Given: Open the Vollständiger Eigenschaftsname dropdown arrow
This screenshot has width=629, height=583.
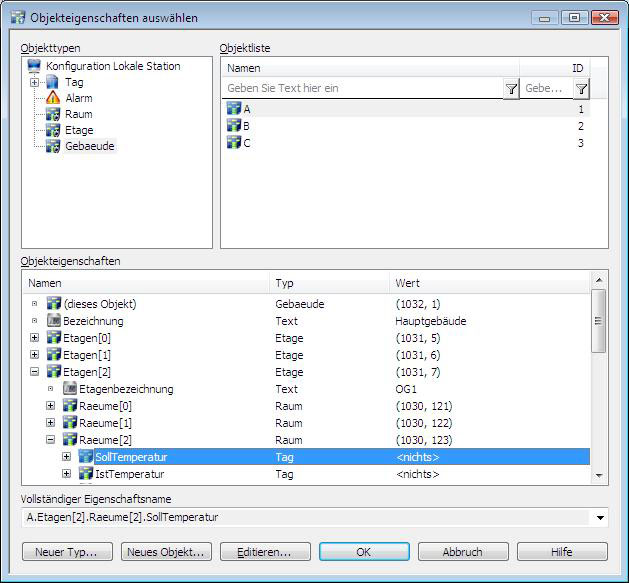Looking at the screenshot, I should tap(600, 518).
